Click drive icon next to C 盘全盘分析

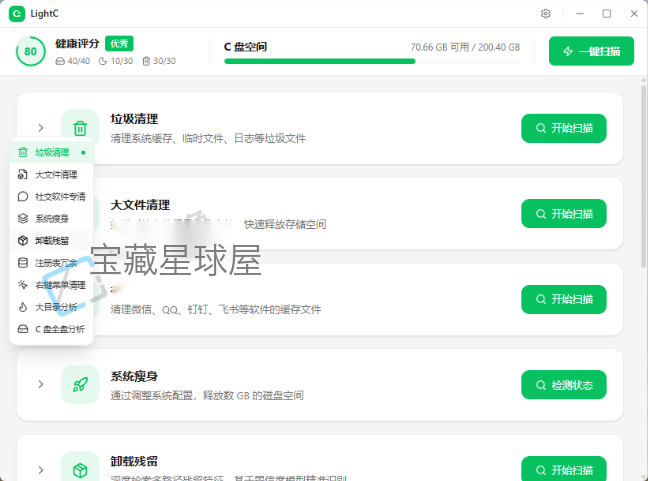pyautogui.click(x=23, y=329)
